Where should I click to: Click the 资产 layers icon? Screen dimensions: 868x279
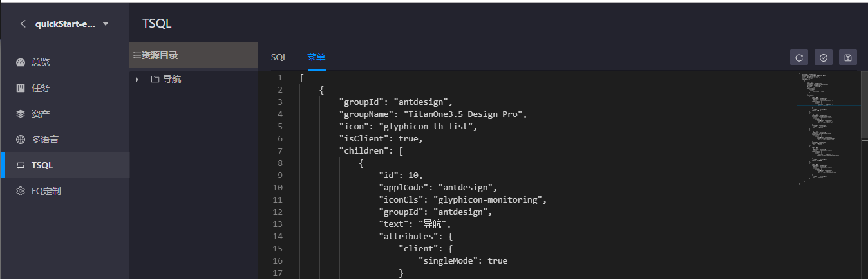tap(21, 114)
